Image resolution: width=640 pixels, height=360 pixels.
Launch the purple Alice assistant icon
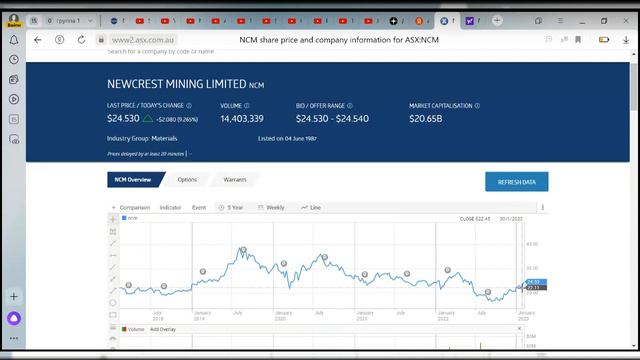tap(14, 318)
